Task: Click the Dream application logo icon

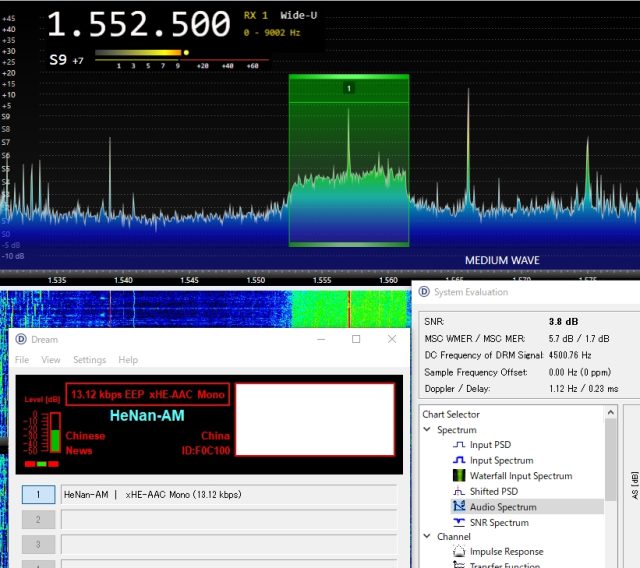Action: pos(22,339)
